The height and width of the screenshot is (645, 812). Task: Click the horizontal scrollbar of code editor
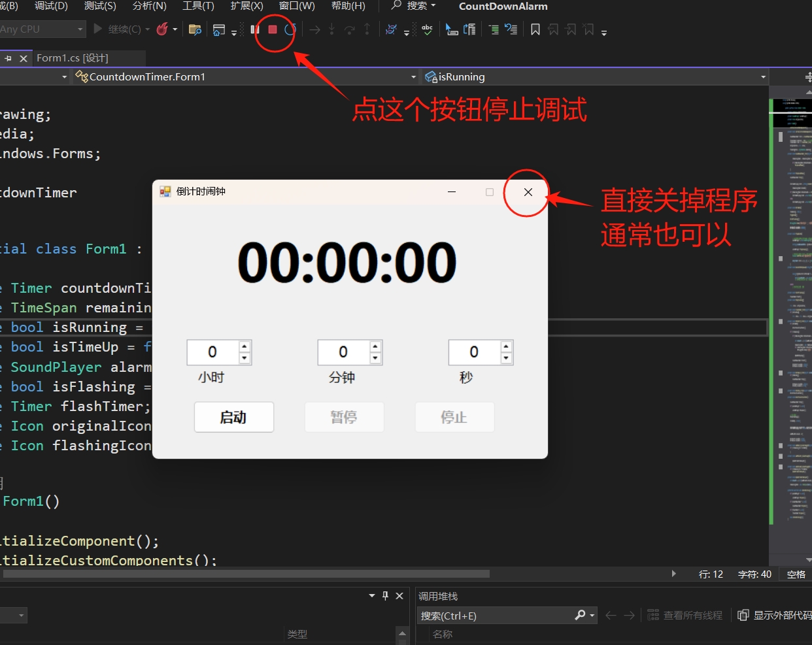tap(262, 574)
